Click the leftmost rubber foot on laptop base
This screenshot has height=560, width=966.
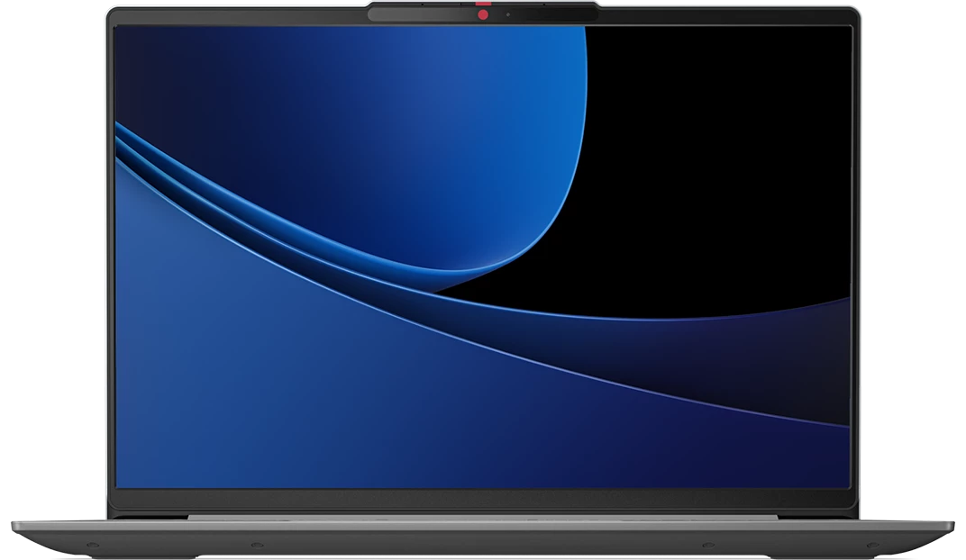pyautogui.click(x=93, y=545)
